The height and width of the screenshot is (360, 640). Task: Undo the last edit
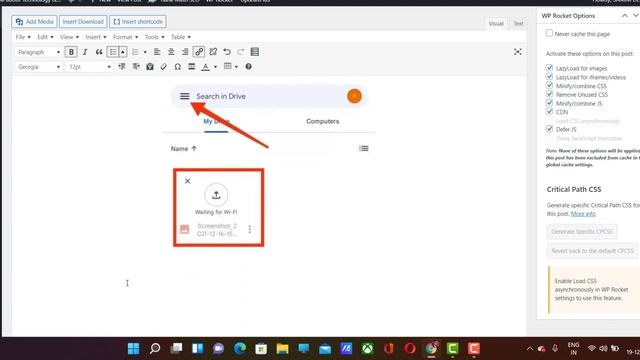point(227,52)
